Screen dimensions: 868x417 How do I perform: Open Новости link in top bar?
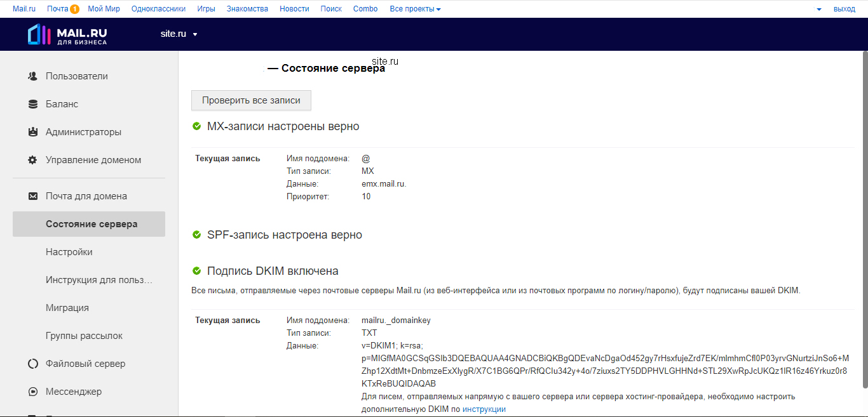[x=294, y=9]
